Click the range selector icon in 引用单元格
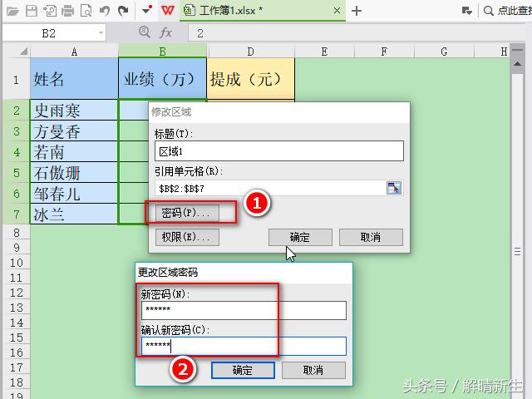This screenshot has width=532, height=399. 394,188
